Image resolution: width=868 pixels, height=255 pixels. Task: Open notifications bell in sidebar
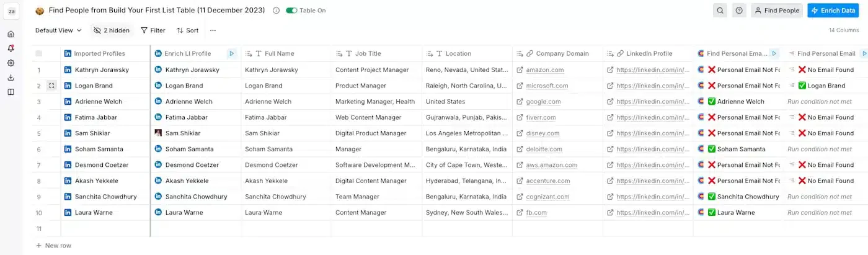pos(11,48)
